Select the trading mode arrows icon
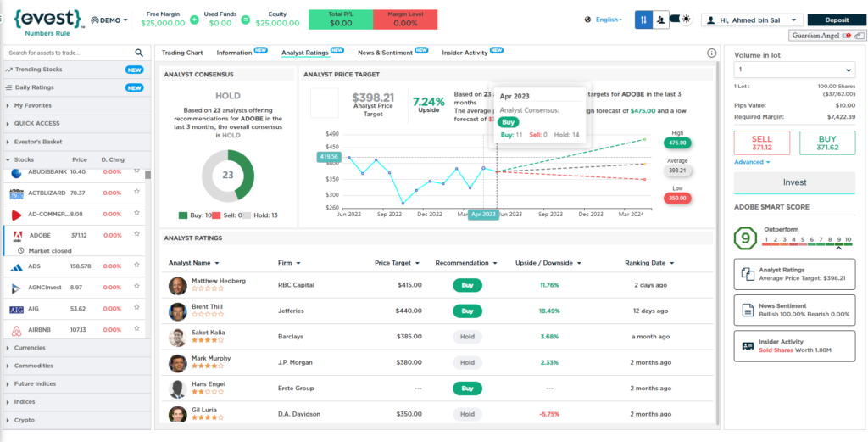 click(x=643, y=20)
